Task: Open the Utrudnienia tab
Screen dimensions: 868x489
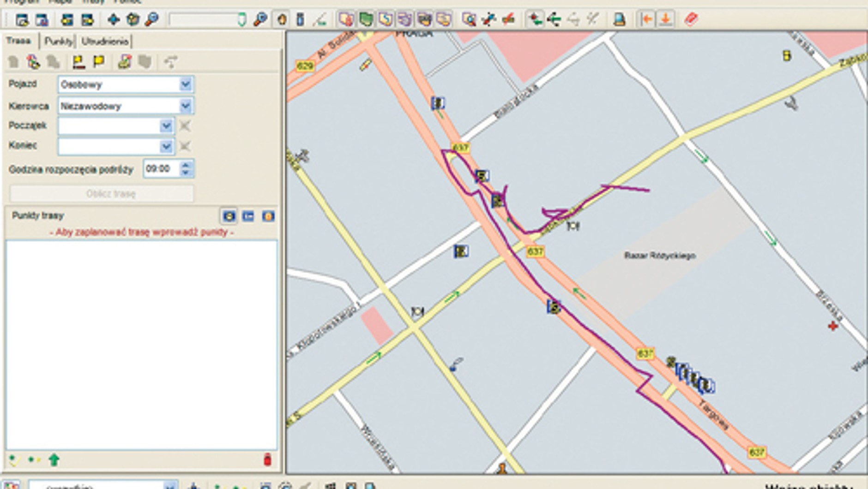Action: pyautogui.click(x=105, y=42)
